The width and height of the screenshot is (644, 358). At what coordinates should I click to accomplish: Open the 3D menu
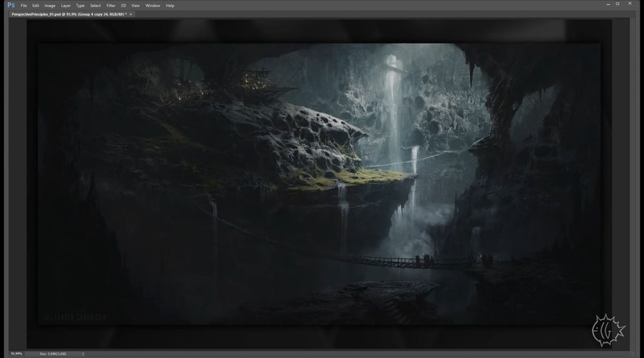point(123,5)
